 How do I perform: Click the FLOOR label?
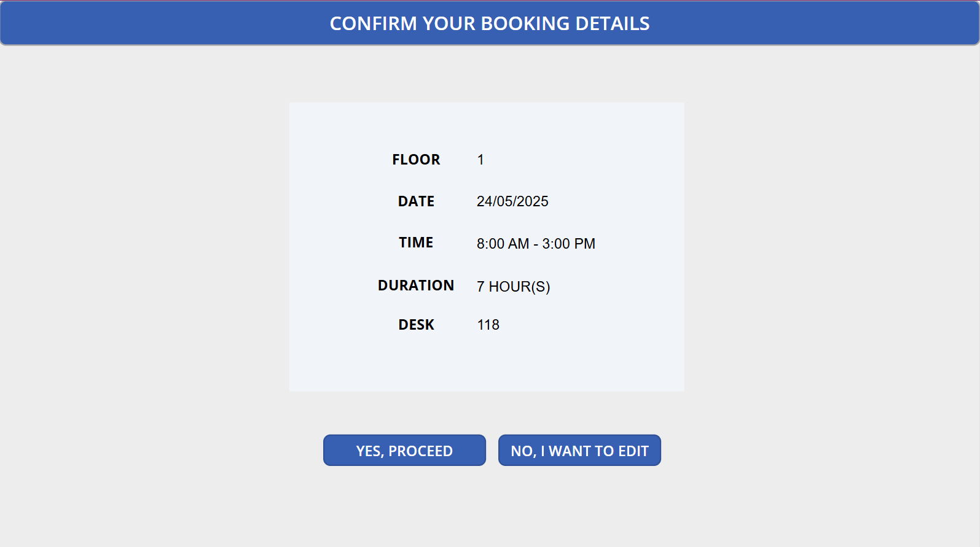[416, 160]
